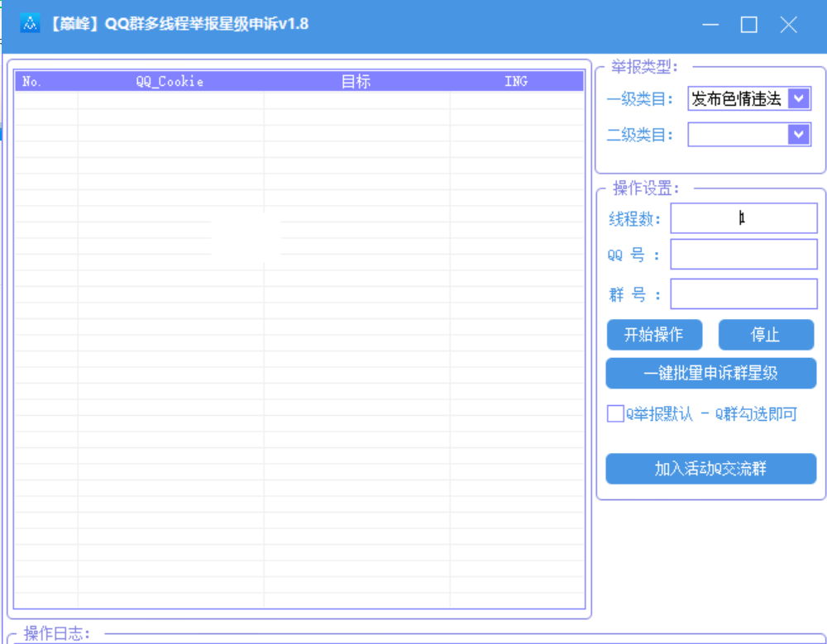The height and width of the screenshot is (644, 827).
Task: Focus the 线程数 input field
Action: 743,218
